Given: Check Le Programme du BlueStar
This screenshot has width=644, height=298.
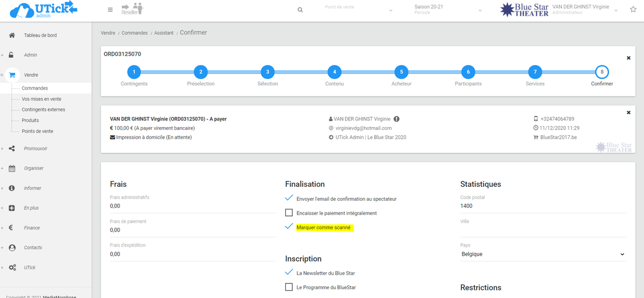Looking at the screenshot, I should [289, 287].
